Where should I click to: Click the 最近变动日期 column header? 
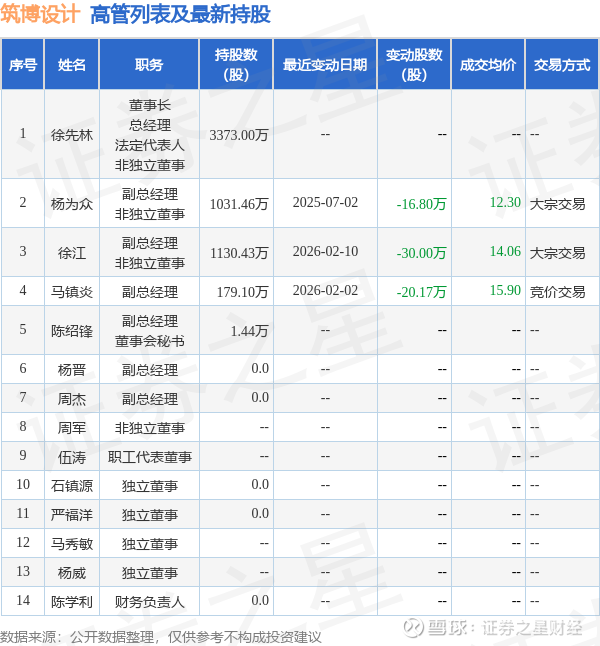pos(325,65)
